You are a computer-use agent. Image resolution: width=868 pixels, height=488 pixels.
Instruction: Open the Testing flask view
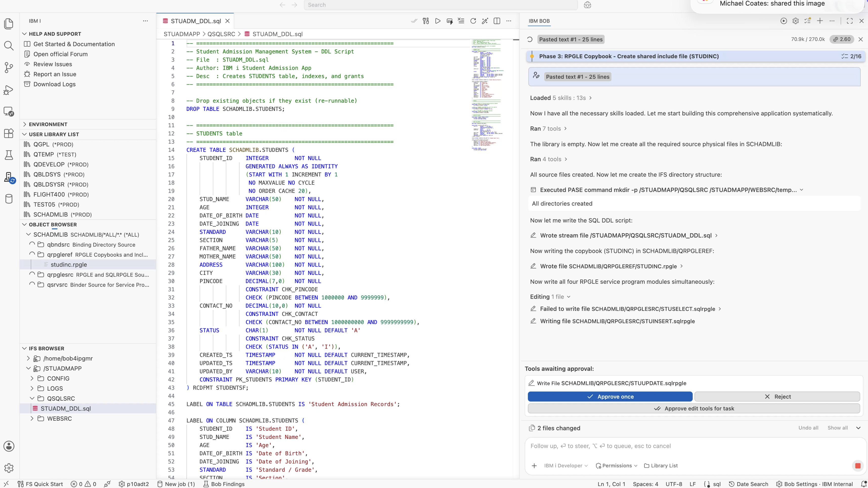click(x=9, y=155)
